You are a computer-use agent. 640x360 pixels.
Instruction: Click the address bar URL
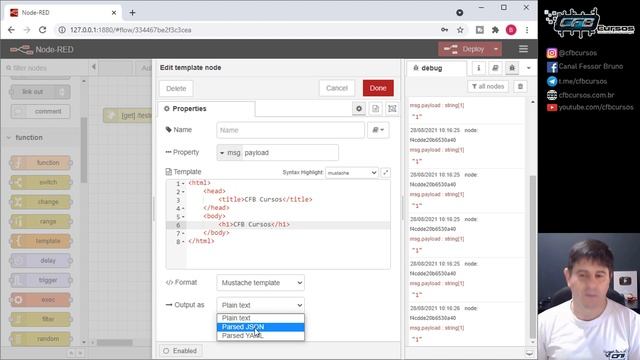pos(131,30)
